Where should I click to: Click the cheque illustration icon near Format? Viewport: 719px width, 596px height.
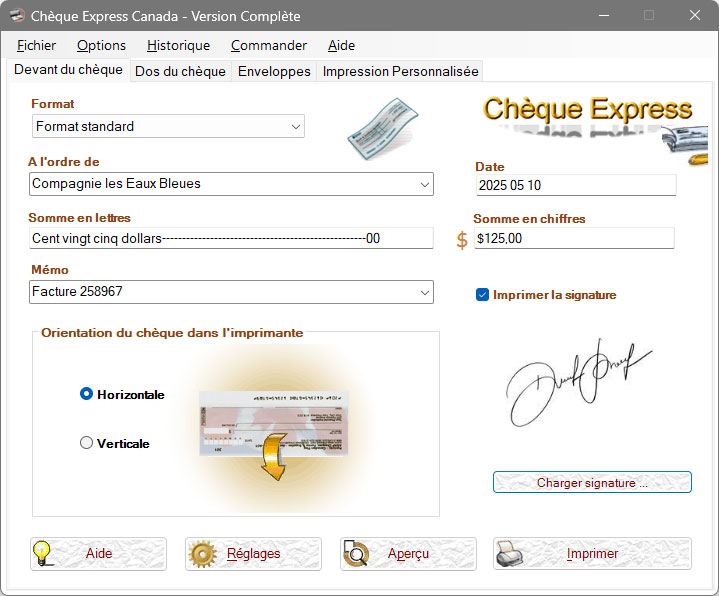(382, 128)
